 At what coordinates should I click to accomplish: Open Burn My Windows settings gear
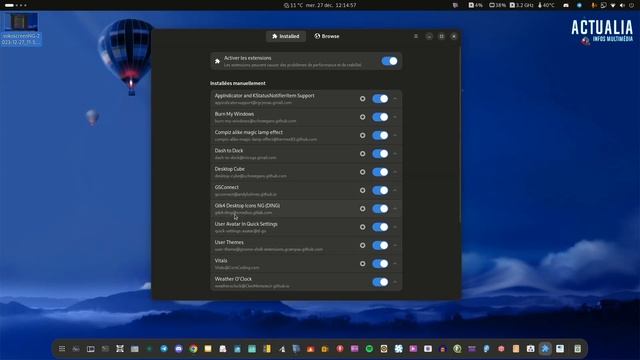tap(362, 117)
